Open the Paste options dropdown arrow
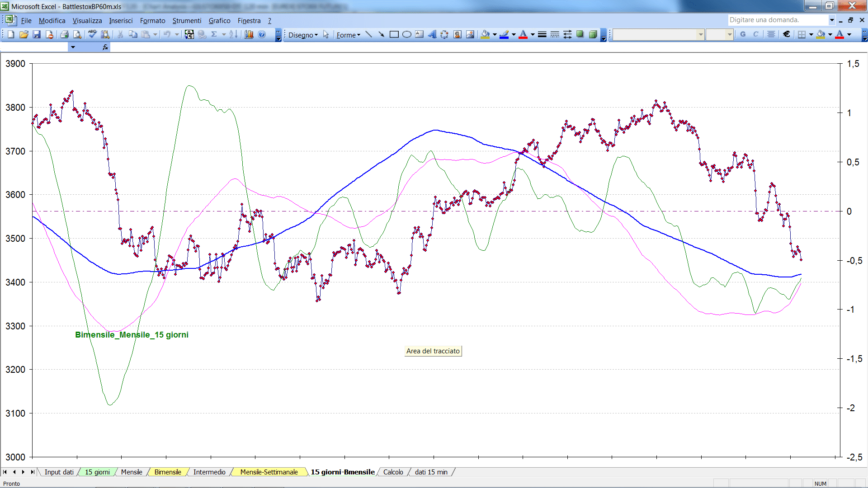 coord(155,34)
